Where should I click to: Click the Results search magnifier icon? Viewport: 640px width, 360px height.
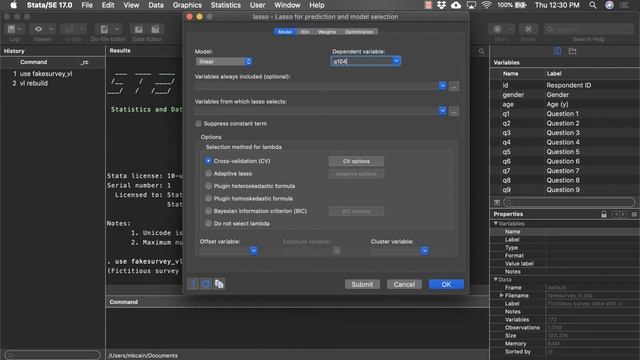[x=482, y=51]
